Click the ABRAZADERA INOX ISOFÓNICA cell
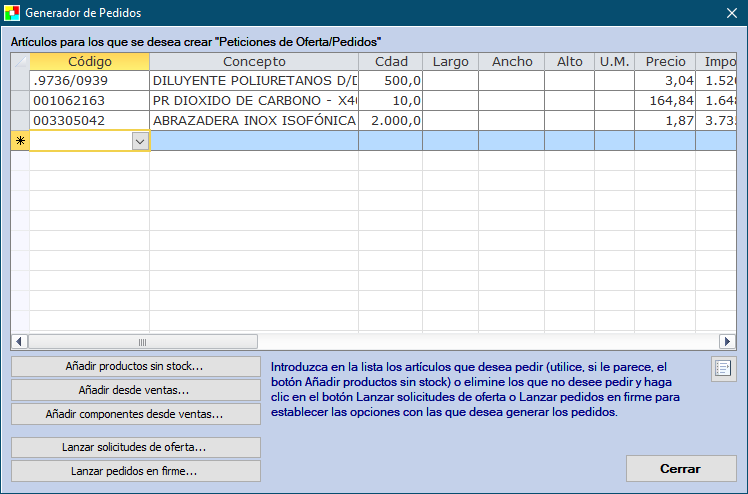Image resolution: width=748 pixels, height=494 pixels. pos(254,121)
